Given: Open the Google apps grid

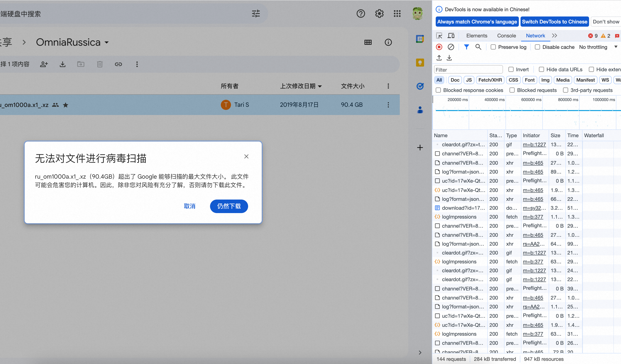Looking at the screenshot, I should click(x=397, y=14).
